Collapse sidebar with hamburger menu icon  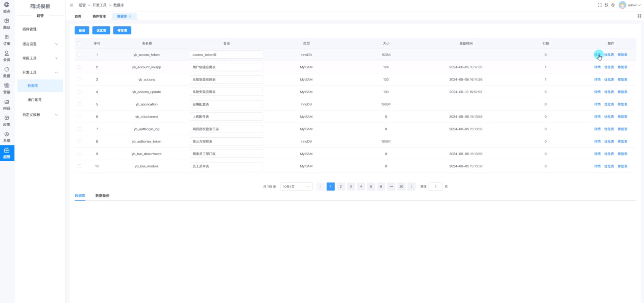click(72, 5)
